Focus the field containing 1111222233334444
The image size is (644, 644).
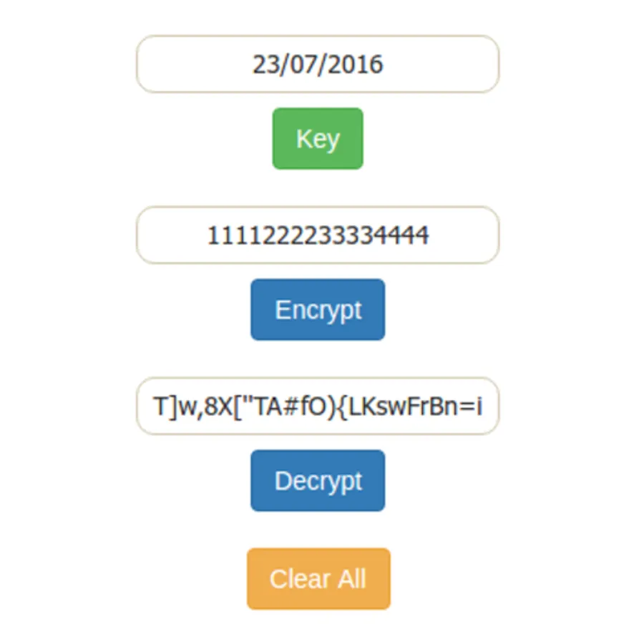pyautogui.click(x=318, y=235)
